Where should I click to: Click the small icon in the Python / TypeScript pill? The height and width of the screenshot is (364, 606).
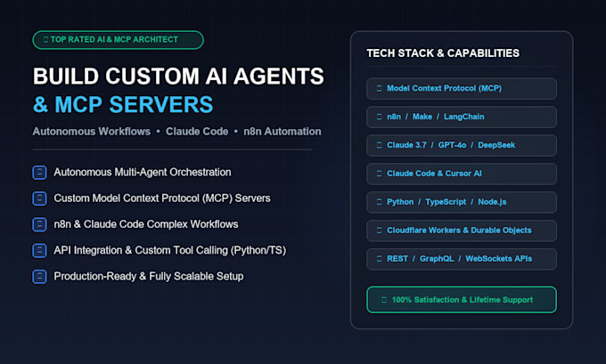379,202
